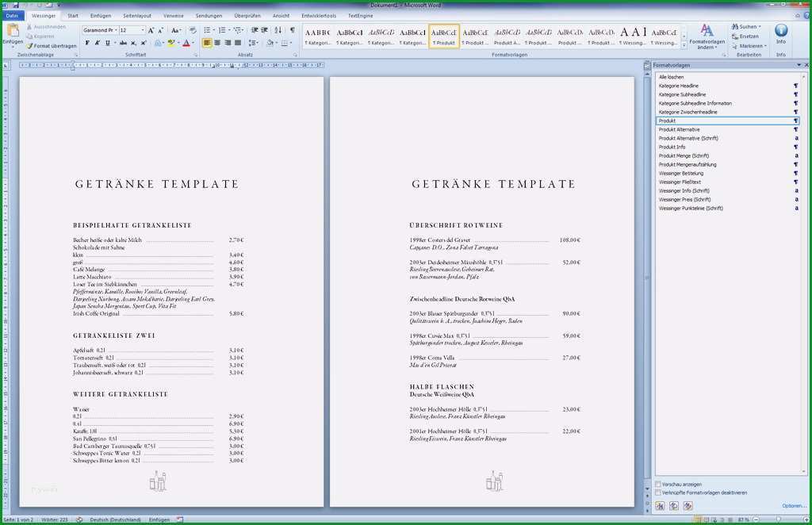
Task: Clear formatting icon in Schriftart group
Action: point(193,31)
